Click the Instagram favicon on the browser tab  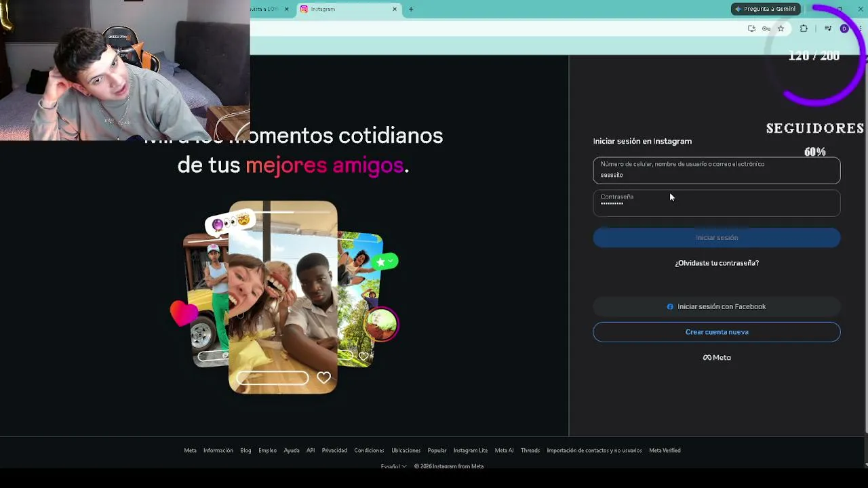[x=304, y=9]
